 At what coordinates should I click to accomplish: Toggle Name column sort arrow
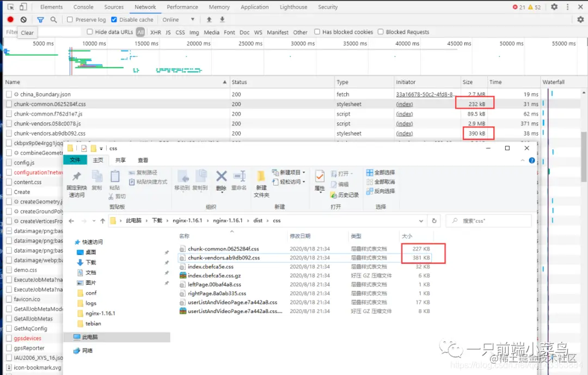225,82
